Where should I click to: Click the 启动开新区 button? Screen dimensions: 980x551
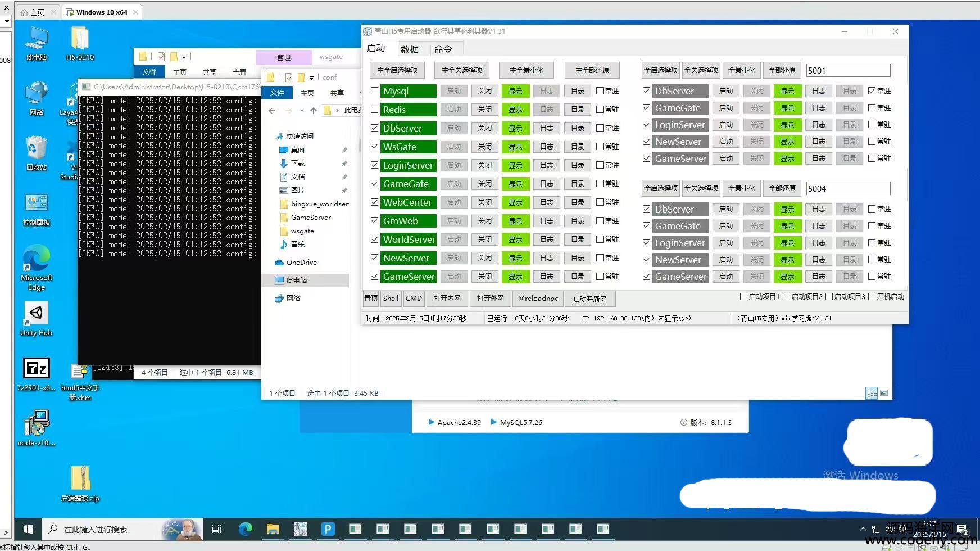click(x=590, y=299)
